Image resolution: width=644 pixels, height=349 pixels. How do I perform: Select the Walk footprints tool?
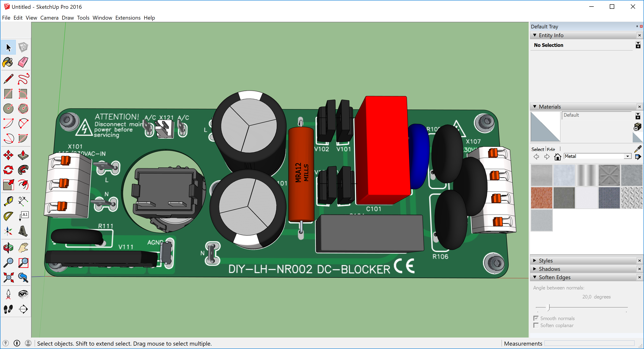[8, 309]
